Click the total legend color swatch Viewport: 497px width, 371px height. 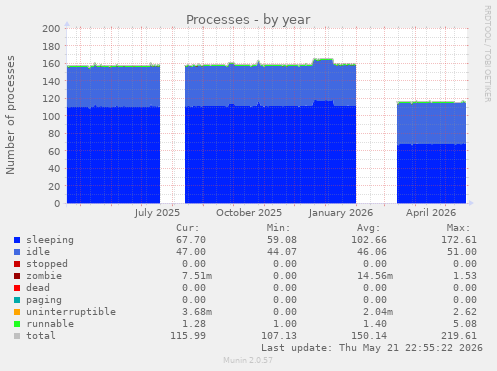pos(17,336)
